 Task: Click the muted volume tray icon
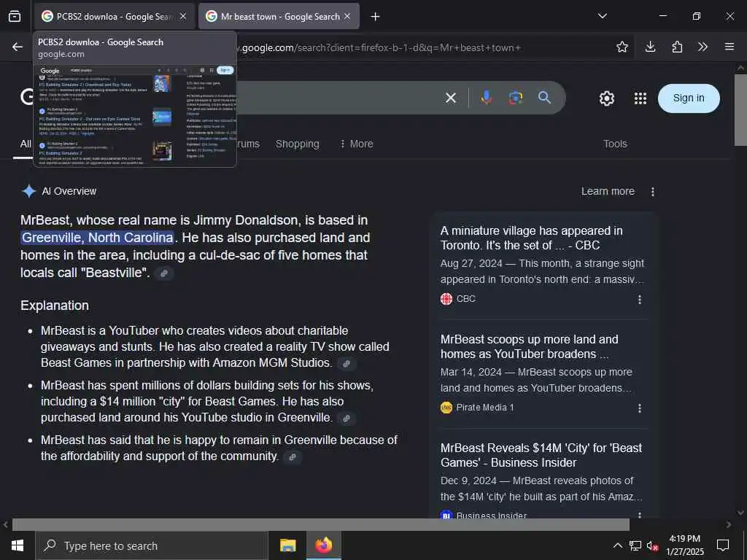click(x=652, y=545)
